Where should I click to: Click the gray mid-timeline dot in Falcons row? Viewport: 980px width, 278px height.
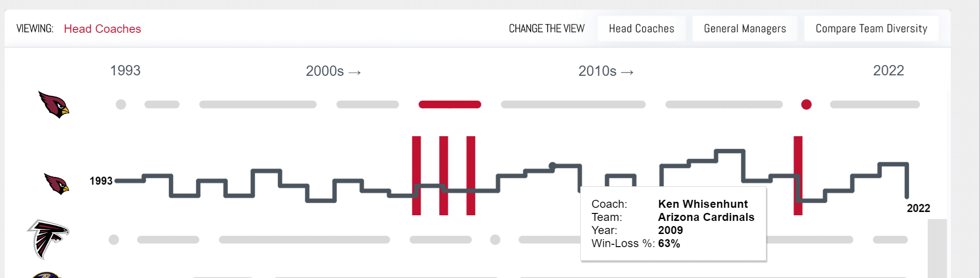pos(495,240)
